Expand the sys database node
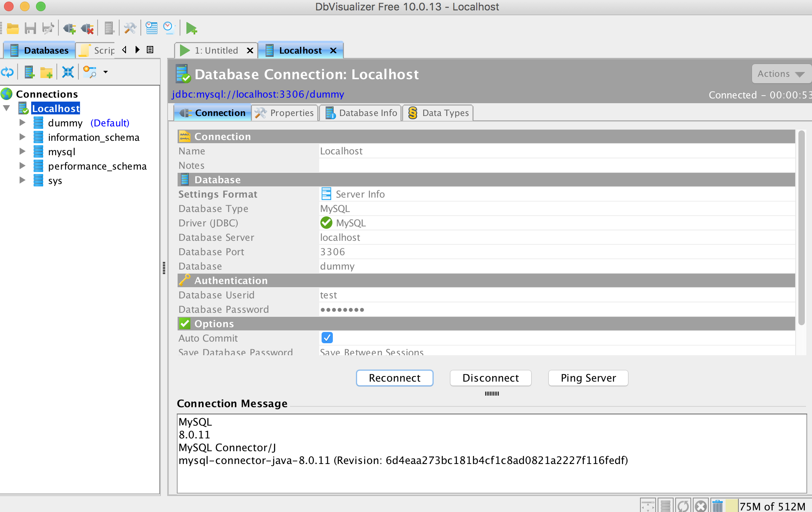This screenshot has width=812, height=512. (x=22, y=180)
